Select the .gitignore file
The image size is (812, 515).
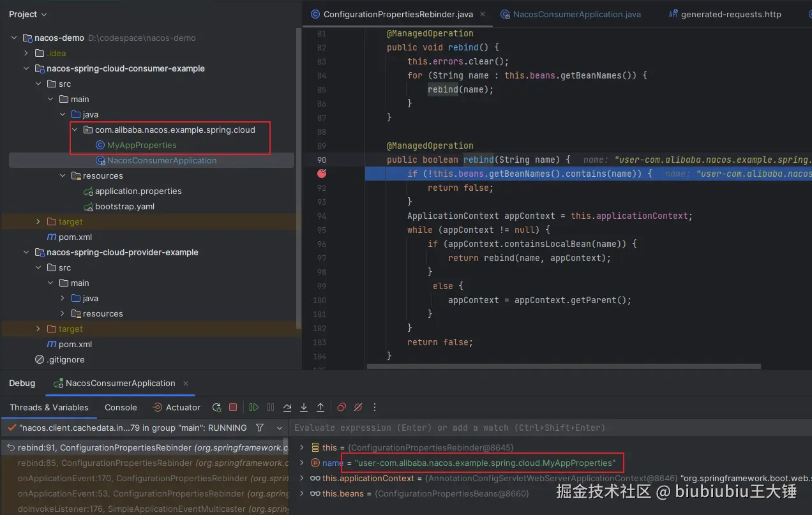tap(65, 359)
